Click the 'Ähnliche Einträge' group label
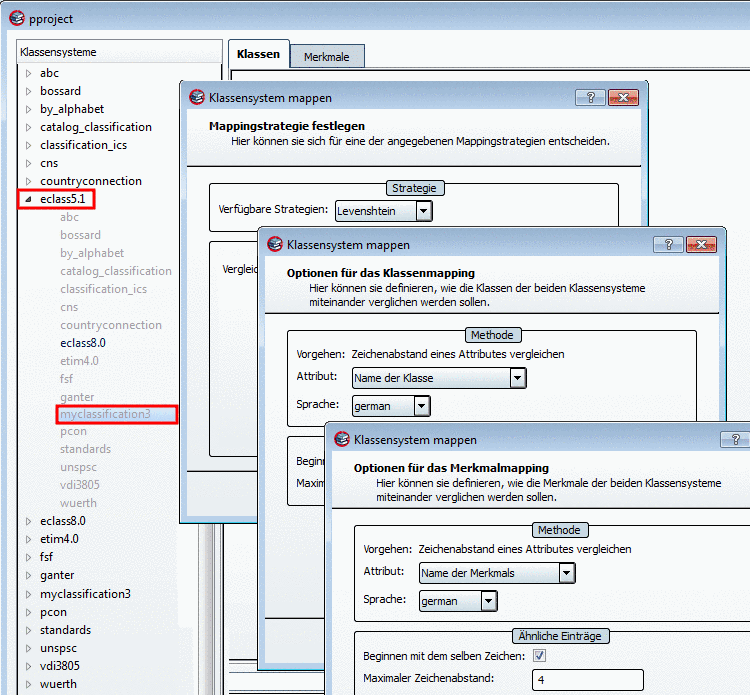 (560, 636)
